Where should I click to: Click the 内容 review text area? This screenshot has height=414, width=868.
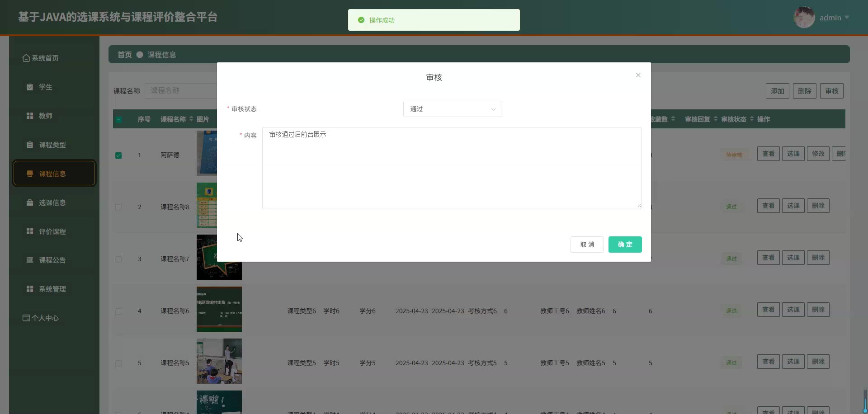coord(452,168)
